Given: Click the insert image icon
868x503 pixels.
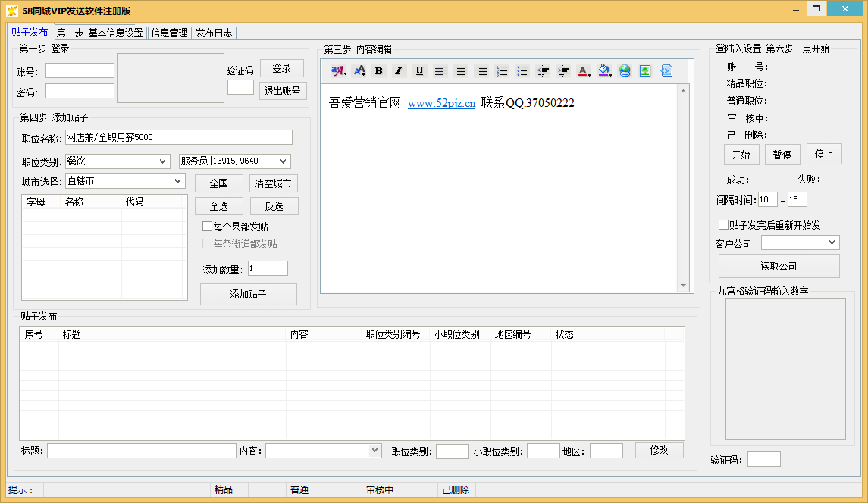Looking at the screenshot, I should click(x=645, y=71).
